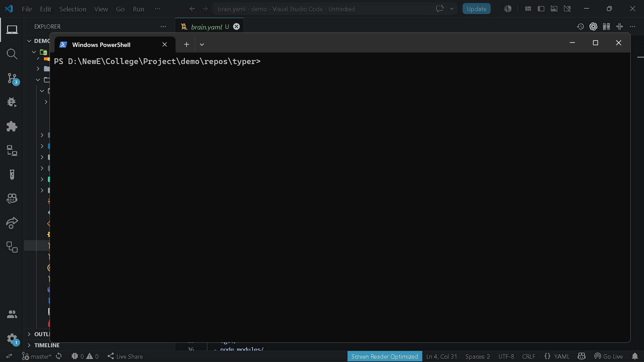Open Run and Debug view
This screenshot has height=362, width=644.
pyautogui.click(x=12, y=102)
